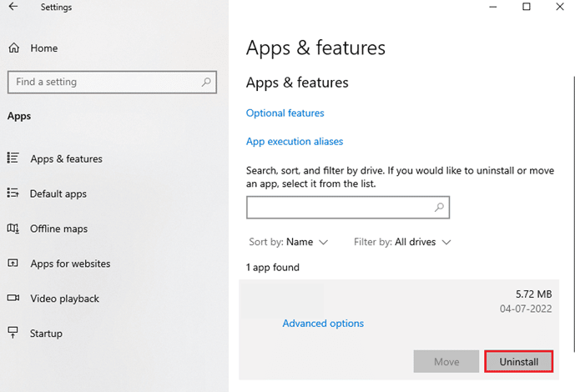Click the search icon in app list box
This screenshot has height=392, width=575.
click(x=439, y=207)
